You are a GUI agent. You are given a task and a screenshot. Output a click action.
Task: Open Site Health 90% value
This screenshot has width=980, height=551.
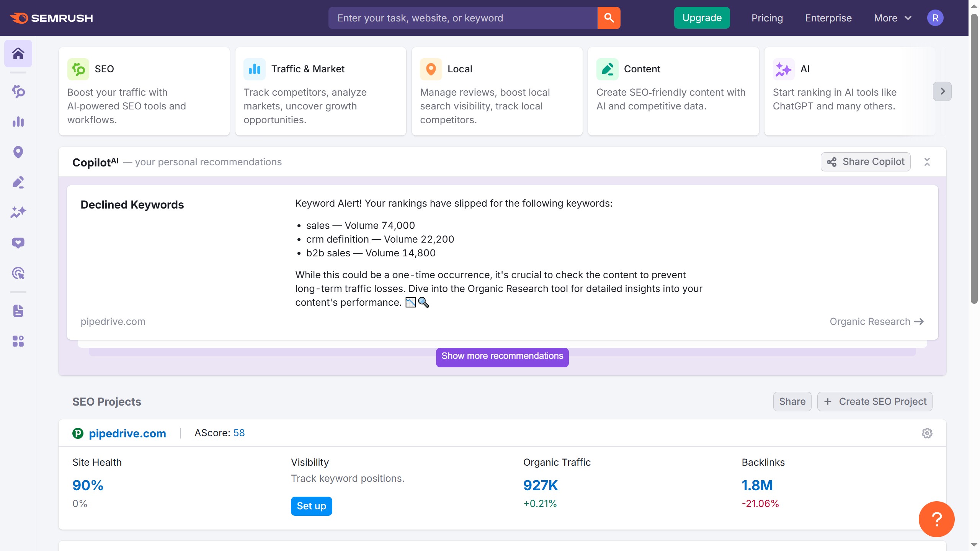(x=88, y=485)
